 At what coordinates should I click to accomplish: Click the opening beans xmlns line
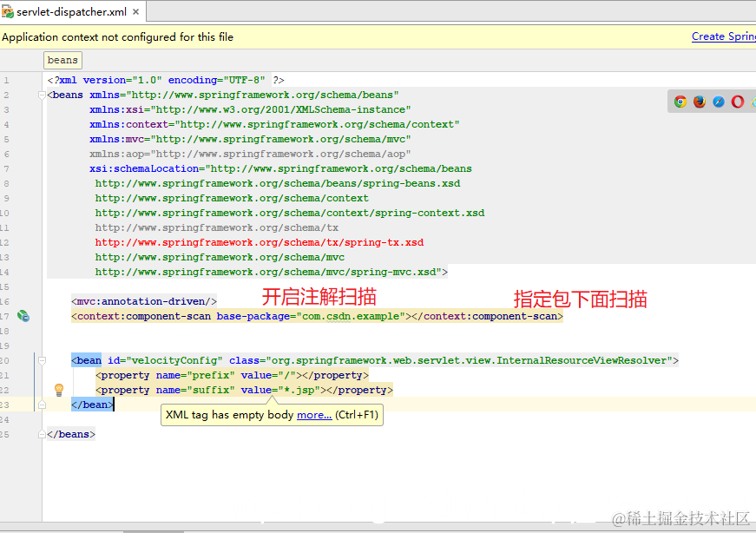point(223,95)
